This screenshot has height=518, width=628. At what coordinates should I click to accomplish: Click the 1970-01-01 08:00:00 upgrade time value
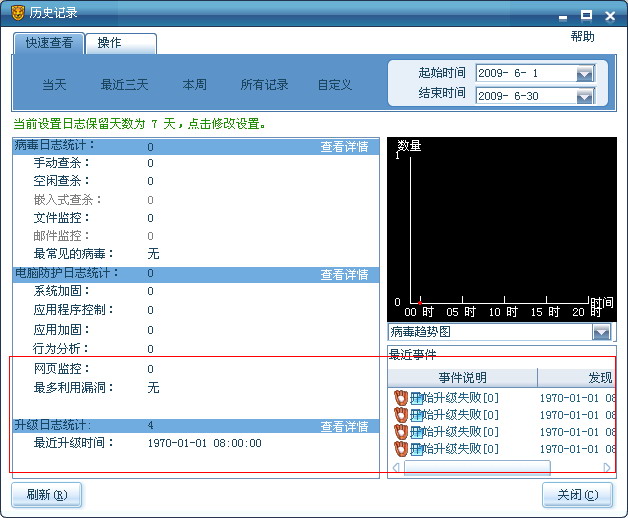(204, 443)
